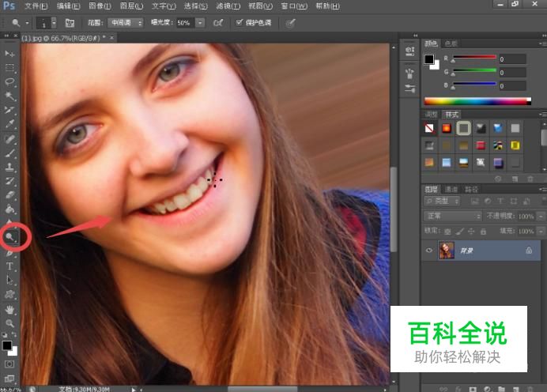Image resolution: width=547 pixels, height=392 pixels.
Task: Open the 滤镜(T) menu
Action: (228, 6)
